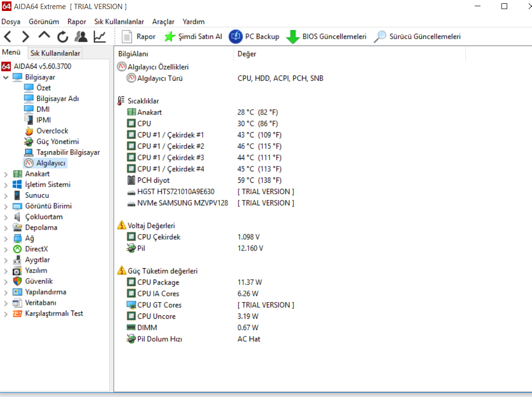The image size is (532, 397).
Task: Open the Araçlar menu
Action: pyautogui.click(x=163, y=22)
